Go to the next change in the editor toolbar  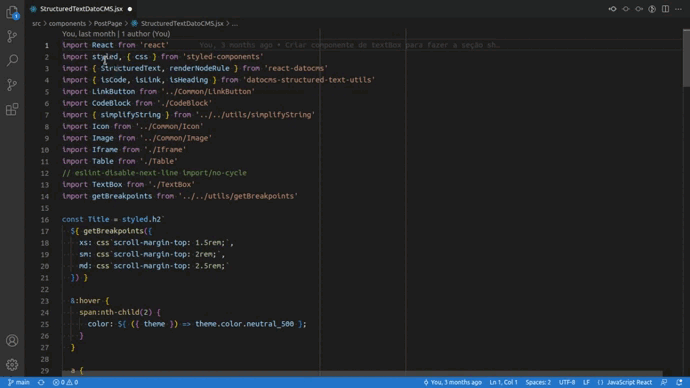(x=639, y=9)
